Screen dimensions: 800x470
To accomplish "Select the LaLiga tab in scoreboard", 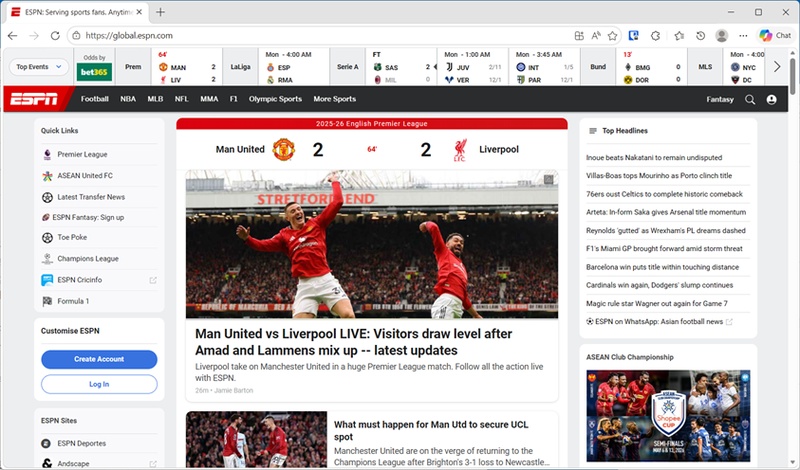I will pyautogui.click(x=240, y=67).
